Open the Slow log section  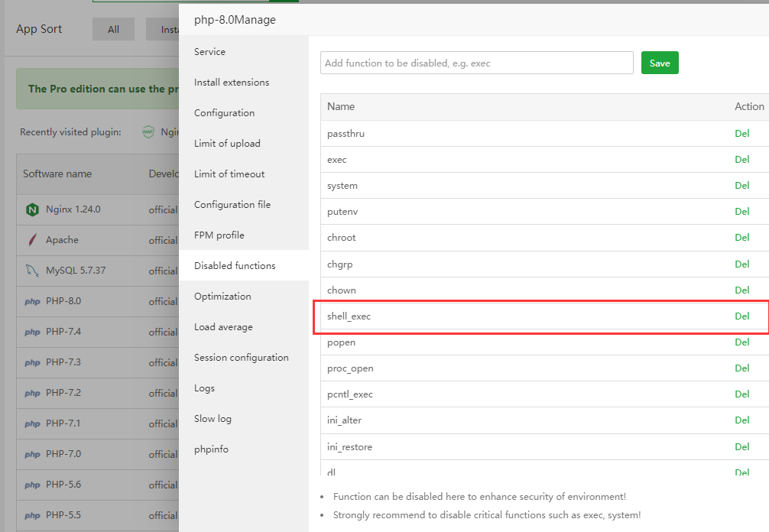pyautogui.click(x=213, y=419)
